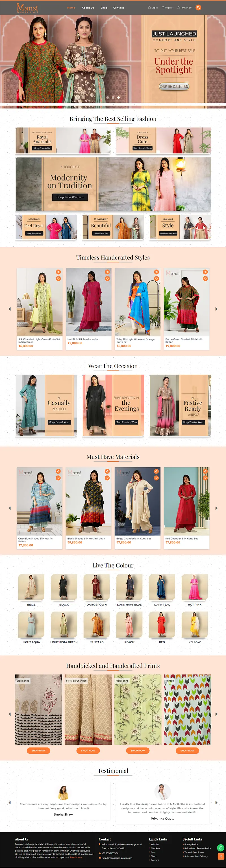Screen dimensions: 226x868
Task: Click Shop The Collection banner button
Action: coord(174,87)
